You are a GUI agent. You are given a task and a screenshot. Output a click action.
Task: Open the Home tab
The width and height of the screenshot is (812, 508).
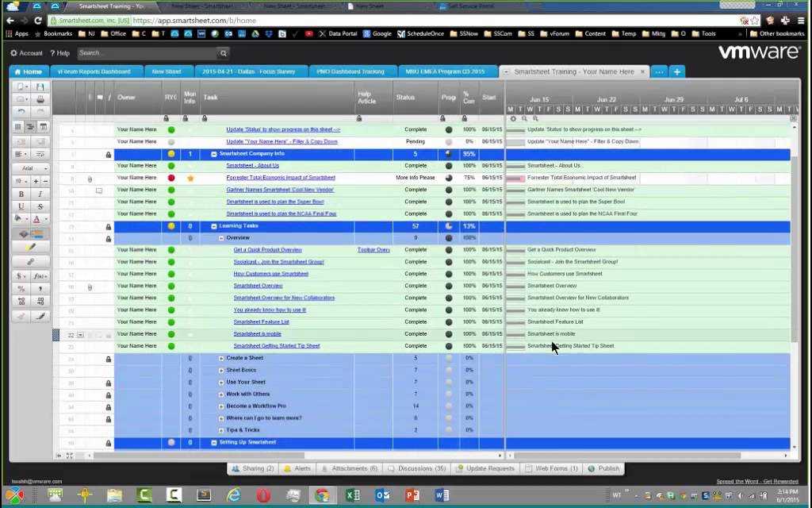pos(29,71)
